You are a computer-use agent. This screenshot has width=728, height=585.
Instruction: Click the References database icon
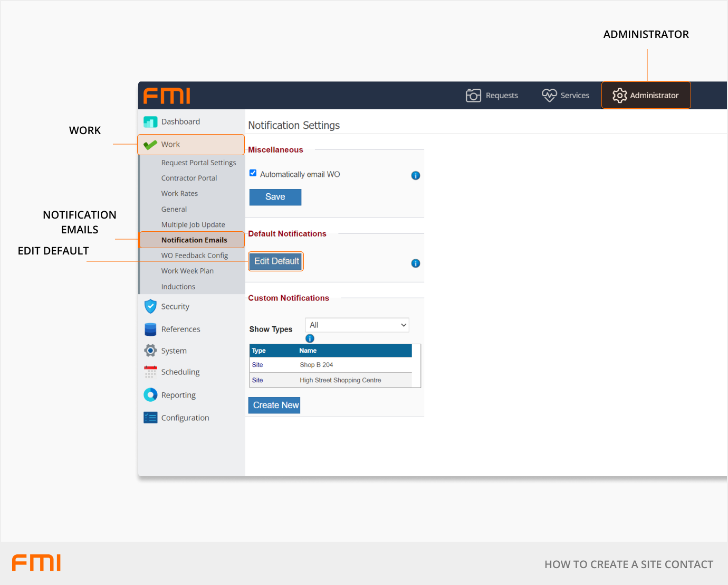pos(150,329)
